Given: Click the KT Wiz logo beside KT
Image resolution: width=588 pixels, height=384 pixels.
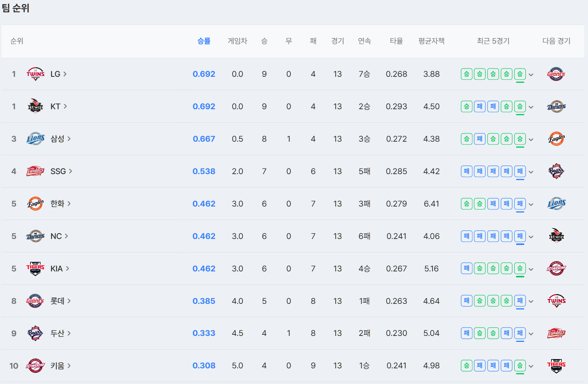Looking at the screenshot, I should click(35, 107).
